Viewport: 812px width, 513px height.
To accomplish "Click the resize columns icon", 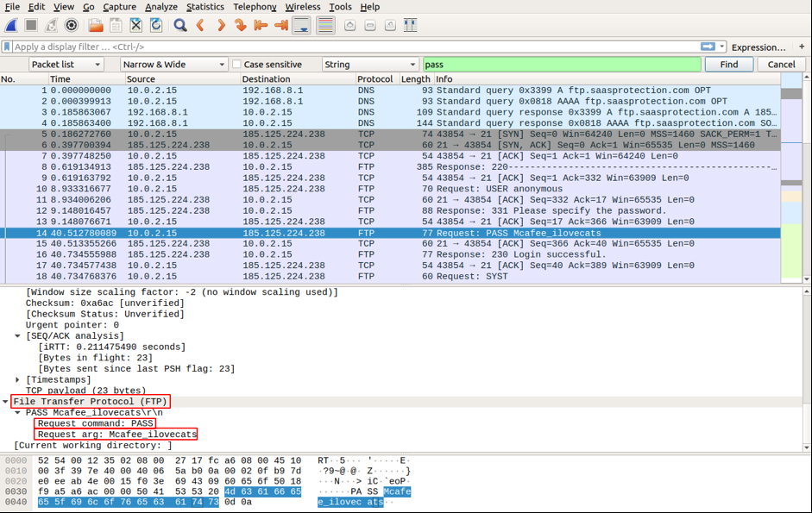I will (x=410, y=26).
